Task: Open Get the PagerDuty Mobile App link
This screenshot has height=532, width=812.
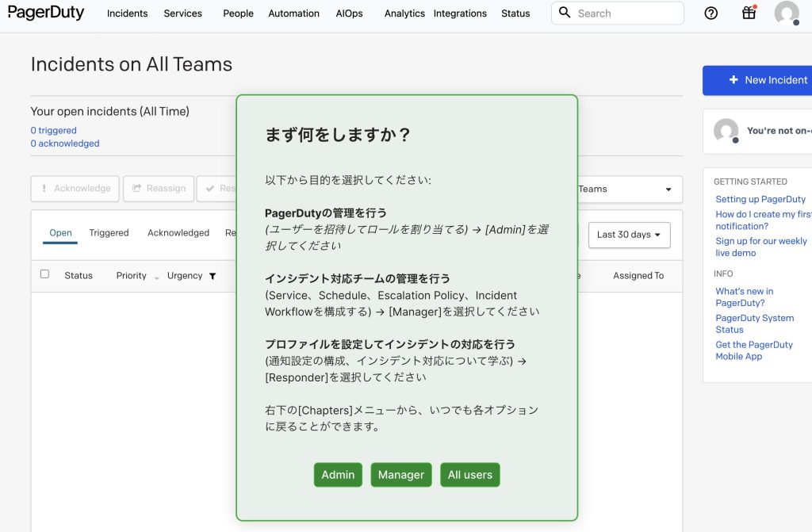Action: 754,350
